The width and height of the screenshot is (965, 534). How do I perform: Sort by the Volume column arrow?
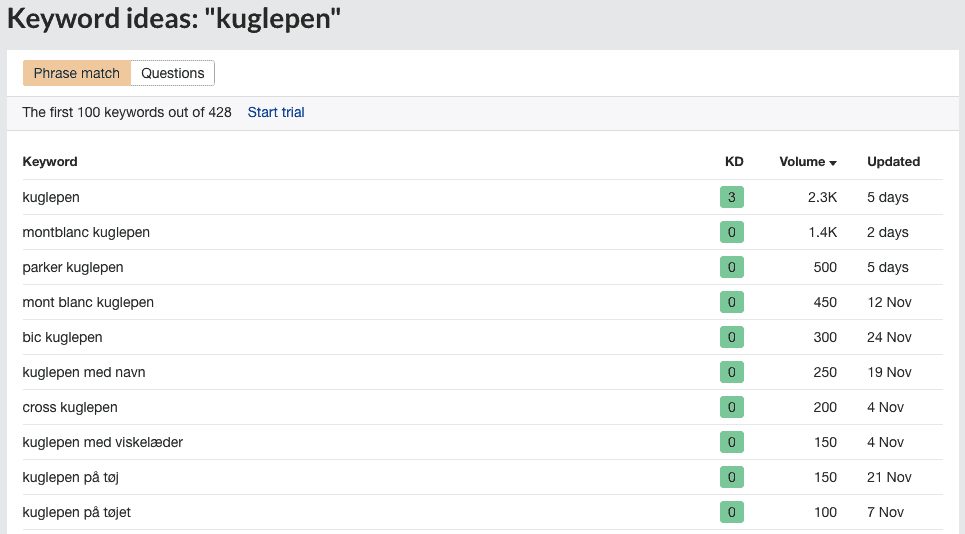click(833, 163)
